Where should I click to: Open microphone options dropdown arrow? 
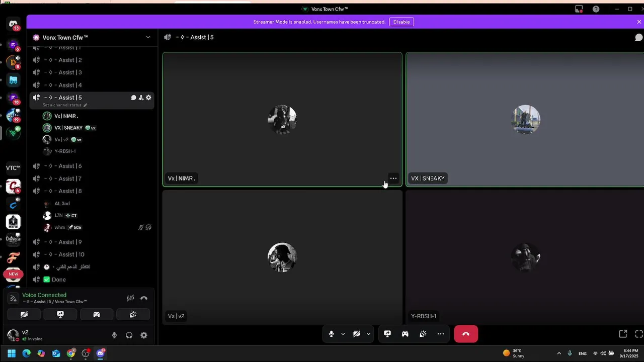click(343, 334)
